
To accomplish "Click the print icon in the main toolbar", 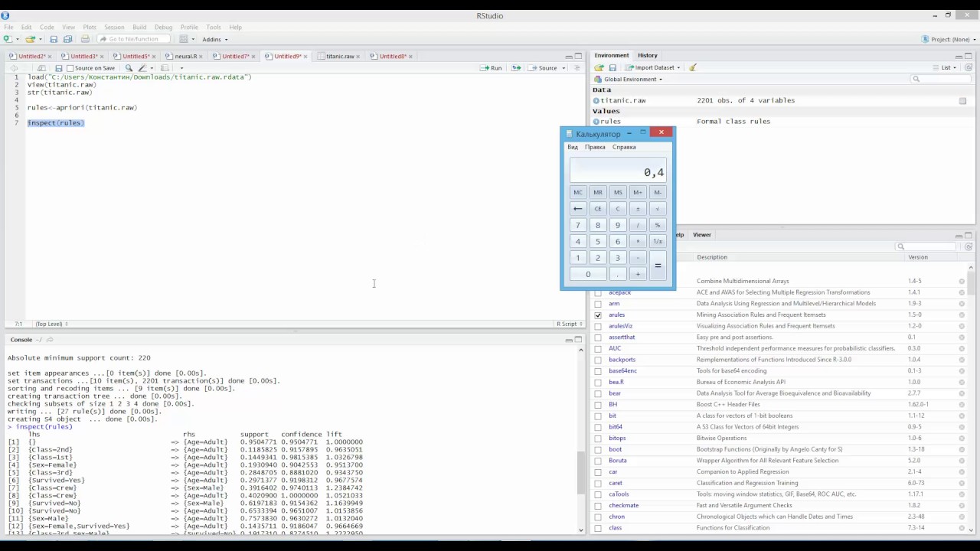I will pos(85,39).
